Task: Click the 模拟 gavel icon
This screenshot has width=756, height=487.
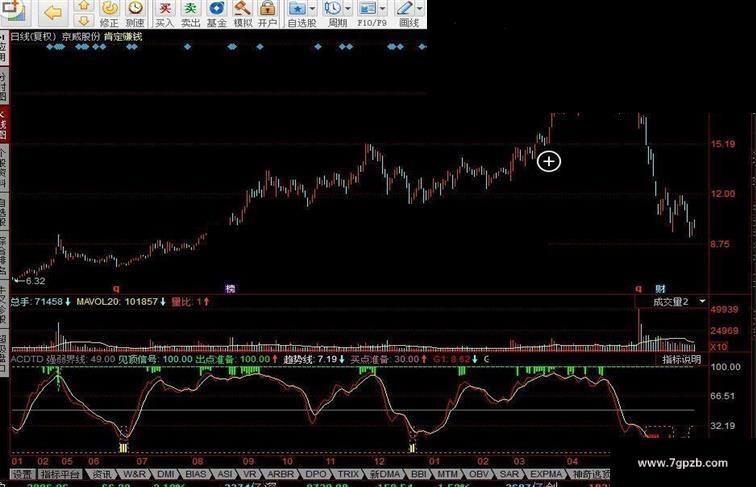Action: click(242, 9)
